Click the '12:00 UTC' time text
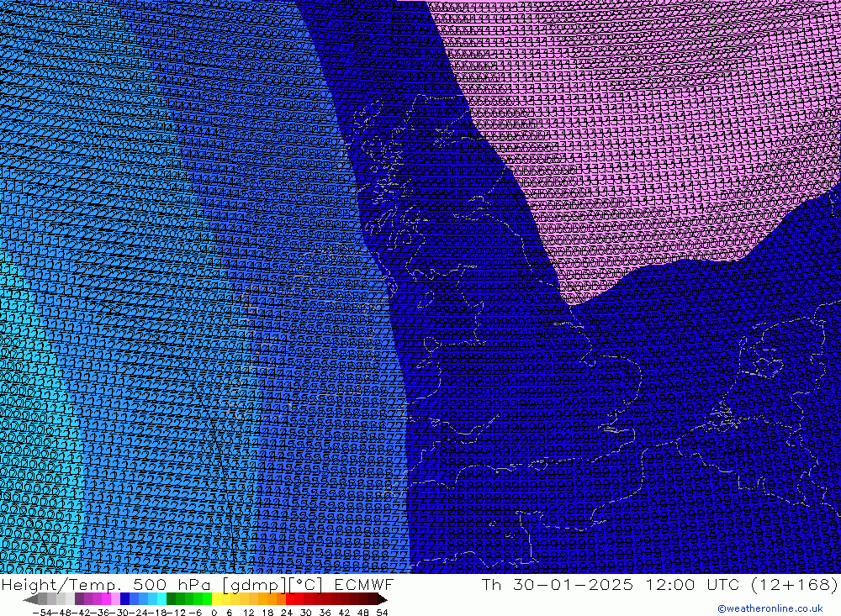 click(692, 584)
